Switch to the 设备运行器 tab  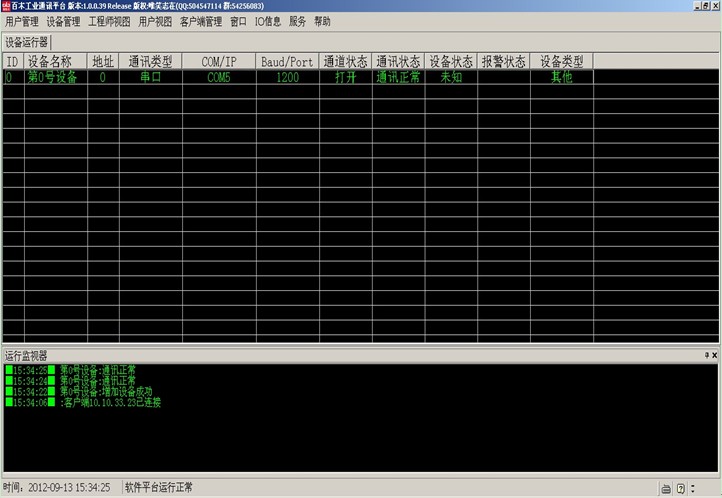[x=26, y=42]
